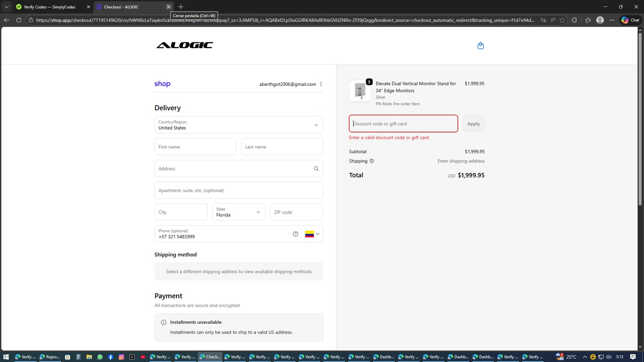Click the 5:13 clock in taskbar
644x362 pixels.
[620, 357]
